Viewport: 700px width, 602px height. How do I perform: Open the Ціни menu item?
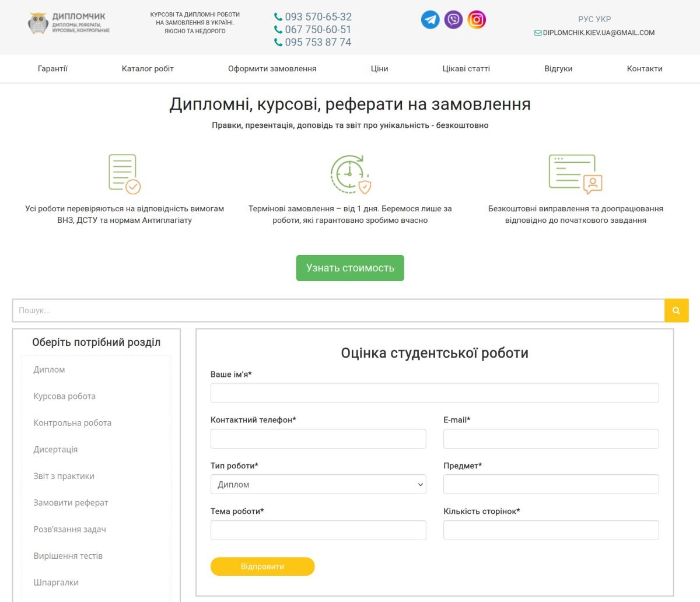pyautogui.click(x=379, y=69)
